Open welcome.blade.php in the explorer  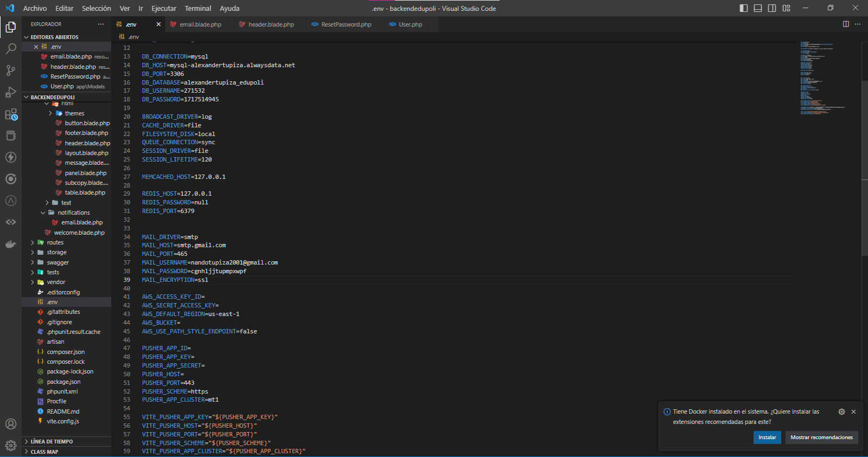(x=79, y=233)
